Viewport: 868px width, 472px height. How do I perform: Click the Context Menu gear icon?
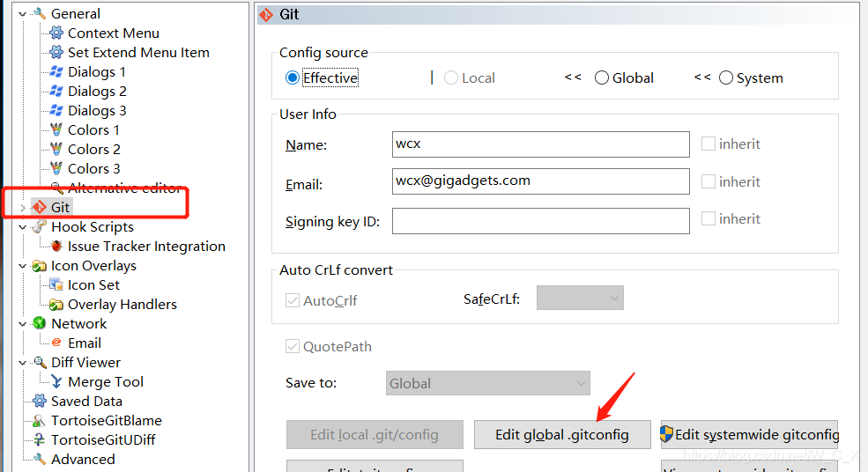56,33
